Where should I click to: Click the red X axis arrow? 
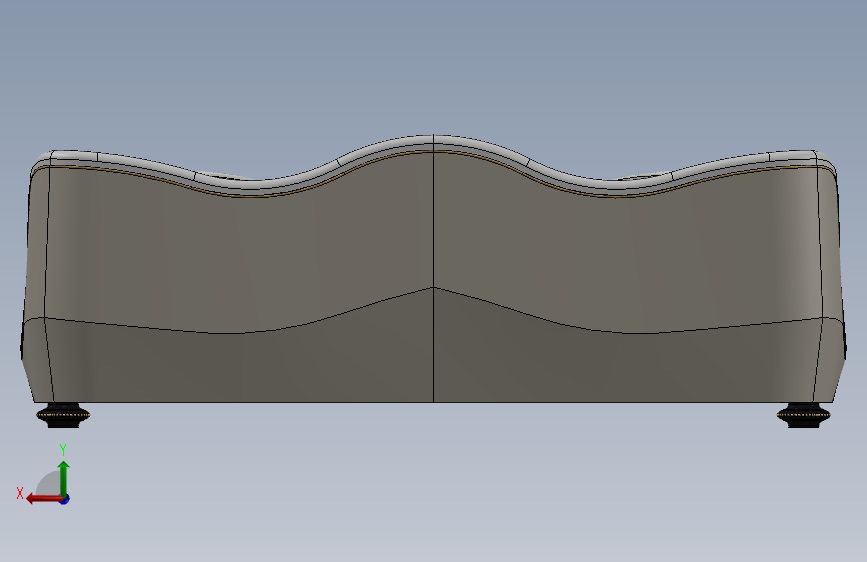(44, 499)
